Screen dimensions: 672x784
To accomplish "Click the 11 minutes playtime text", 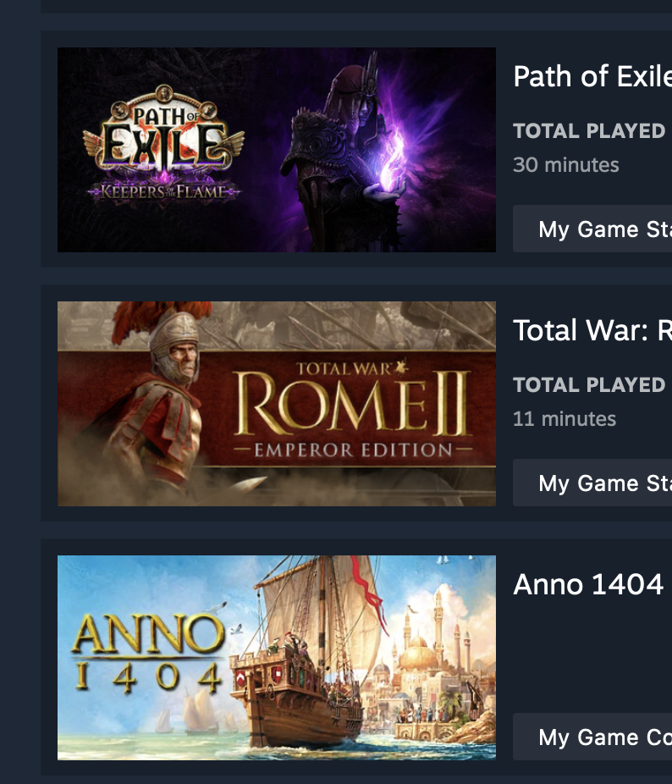I will click(x=564, y=418).
